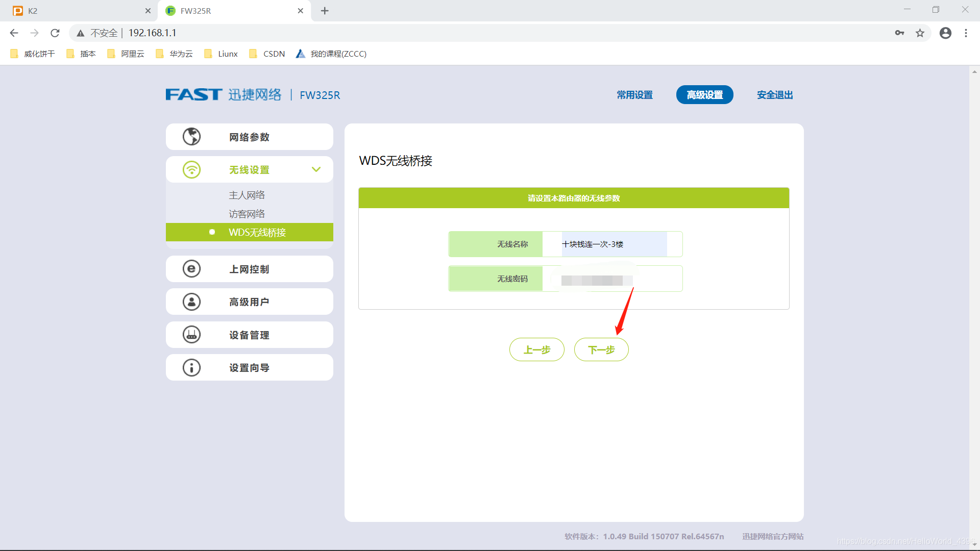Select the 主人网络 menu entry
Screen dimensions: 980x551
[x=247, y=194]
